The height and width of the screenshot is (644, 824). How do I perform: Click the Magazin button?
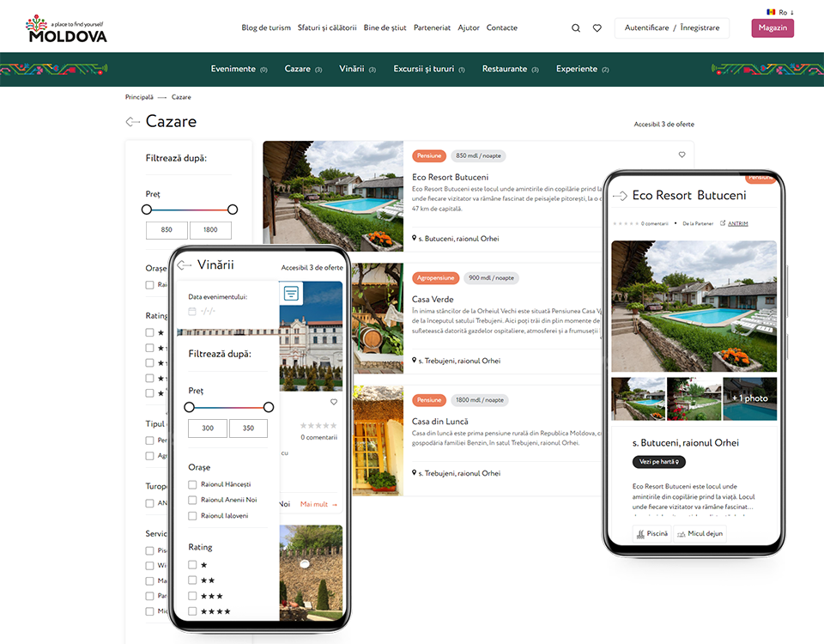coord(772,28)
